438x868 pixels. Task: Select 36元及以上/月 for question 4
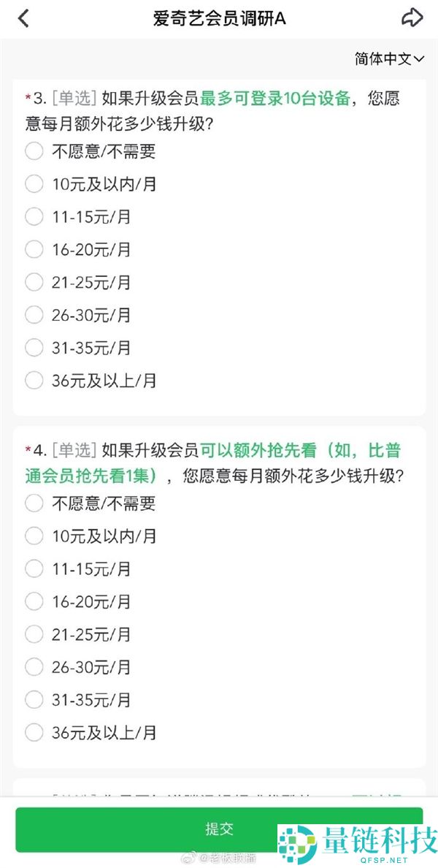pyautogui.click(x=34, y=732)
